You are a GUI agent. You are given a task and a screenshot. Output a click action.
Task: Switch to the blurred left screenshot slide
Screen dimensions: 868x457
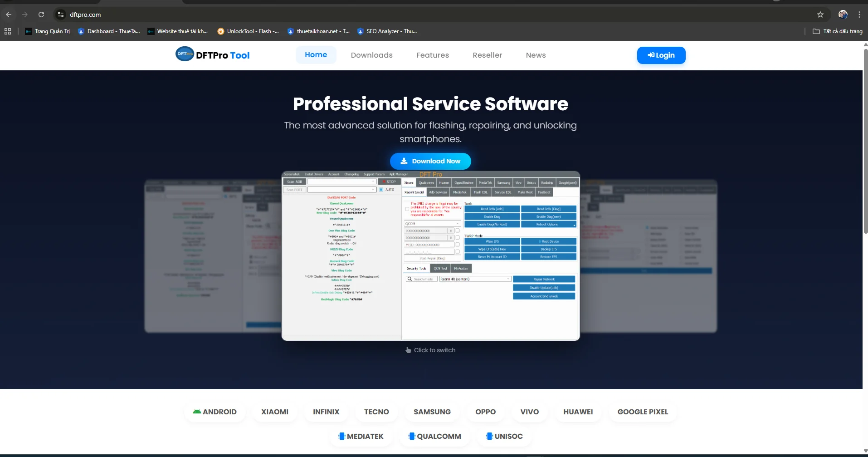[x=213, y=256]
